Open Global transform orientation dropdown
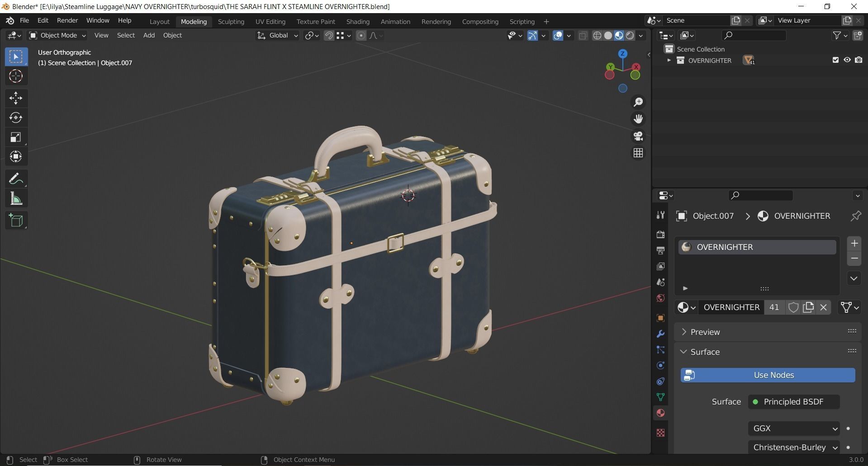Image resolution: width=868 pixels, height=466 pixels. [x=278, y=35]
